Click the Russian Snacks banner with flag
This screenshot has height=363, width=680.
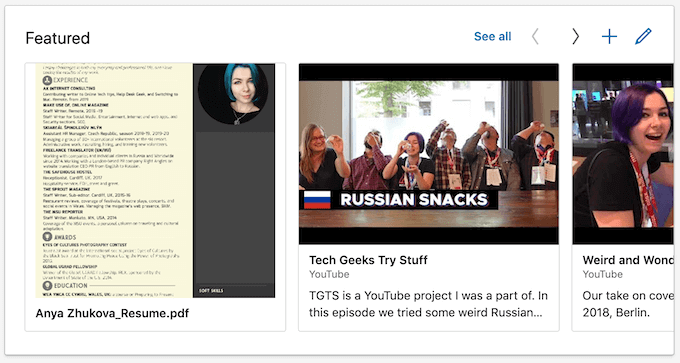click(x=398, y=200)
